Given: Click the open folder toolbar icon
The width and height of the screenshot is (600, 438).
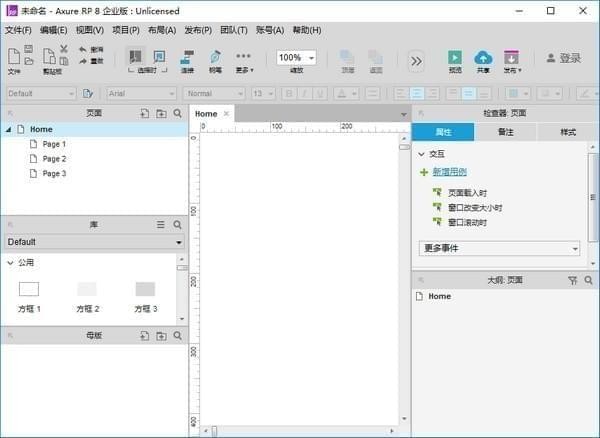Looking at the screenshot, I should (29, 61).
